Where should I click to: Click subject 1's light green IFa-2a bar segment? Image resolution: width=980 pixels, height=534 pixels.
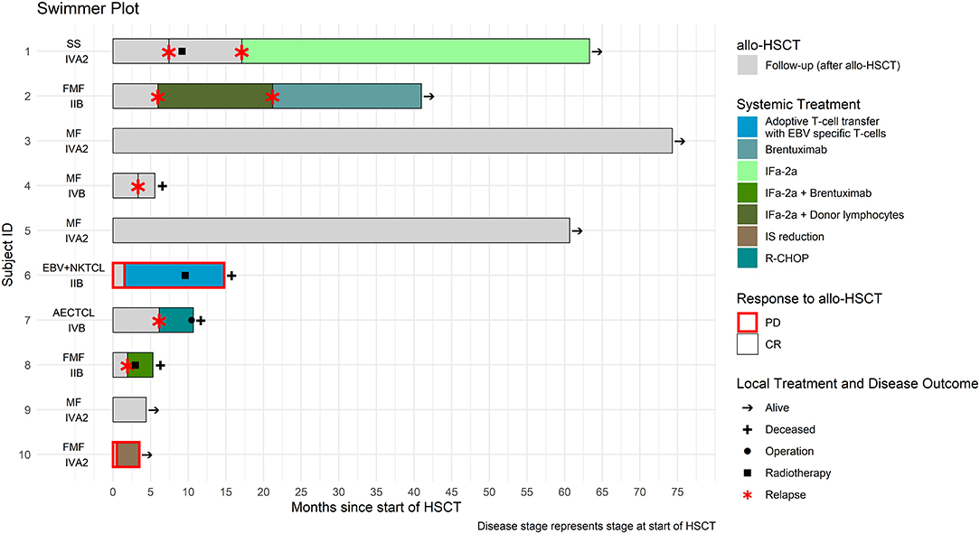coord(416,52)
